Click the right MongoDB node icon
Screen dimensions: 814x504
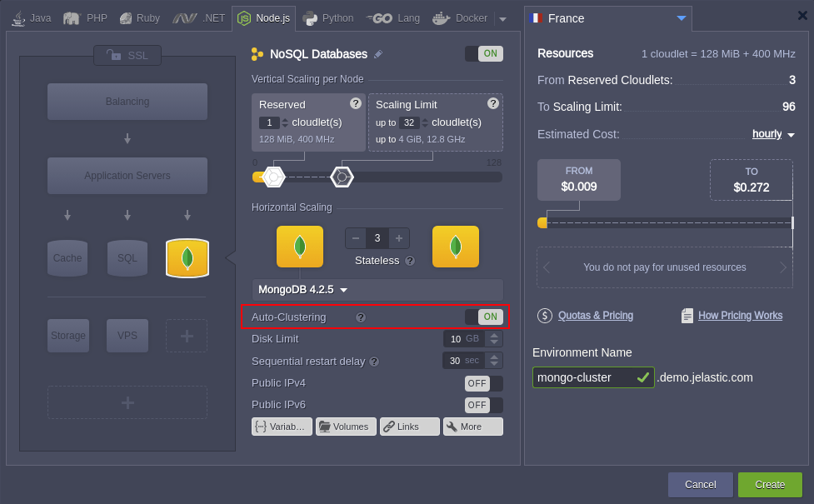pyautogui.click(x=456, y=247)
